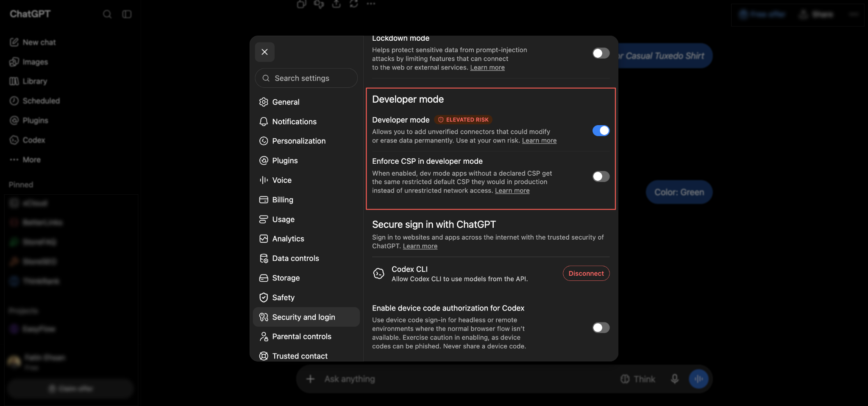The height and width of the screenshot is (406, 868).
Task: Open Notifications settings tab
Action: (x=306, y=121)
